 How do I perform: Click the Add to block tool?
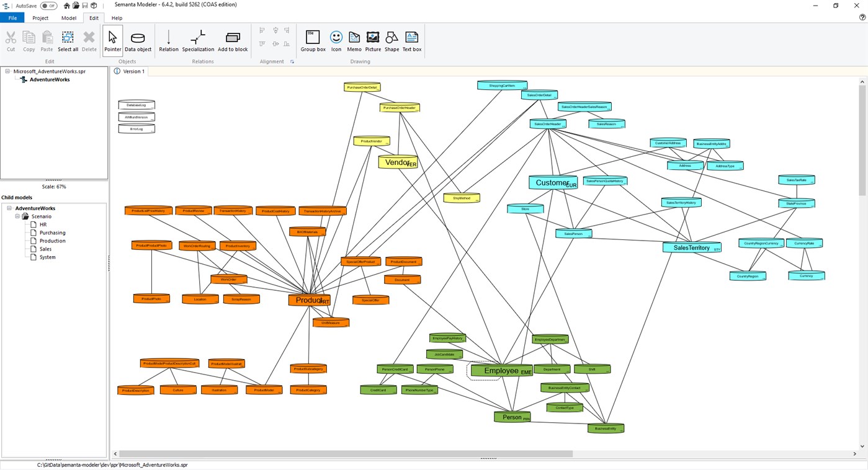click(x=232, y=41)
